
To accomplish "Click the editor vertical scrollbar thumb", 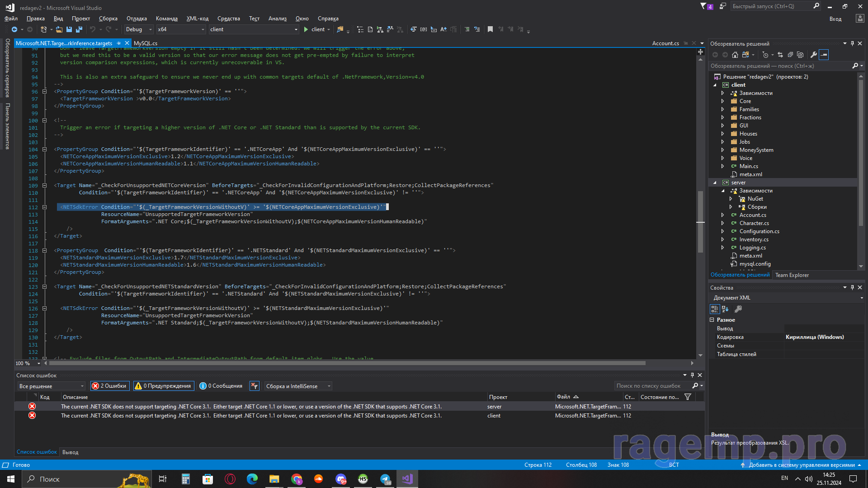I will click(700, 221).
